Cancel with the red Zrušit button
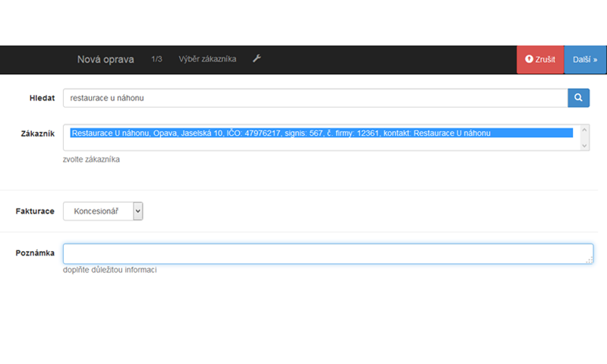 [x=540, y=59]
